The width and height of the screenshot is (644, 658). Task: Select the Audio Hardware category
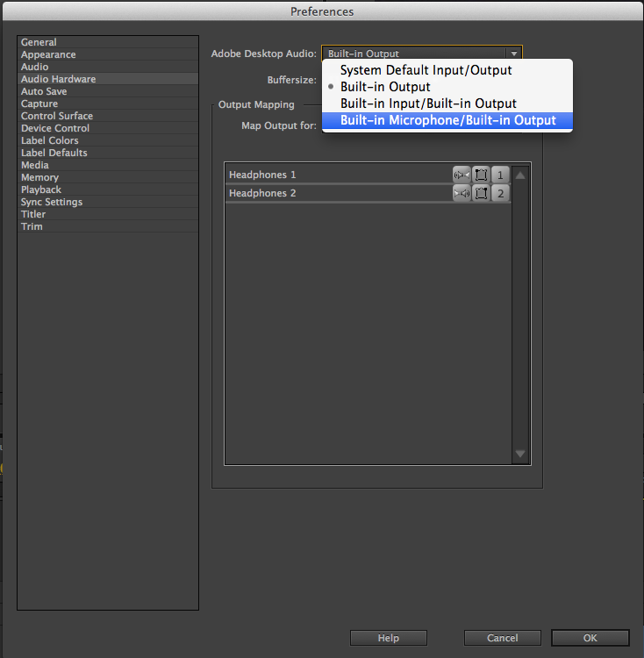108,79
